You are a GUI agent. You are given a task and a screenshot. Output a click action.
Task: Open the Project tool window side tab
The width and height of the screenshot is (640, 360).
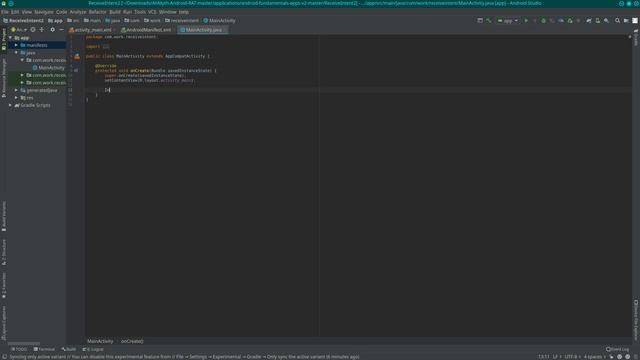[4, 40]
